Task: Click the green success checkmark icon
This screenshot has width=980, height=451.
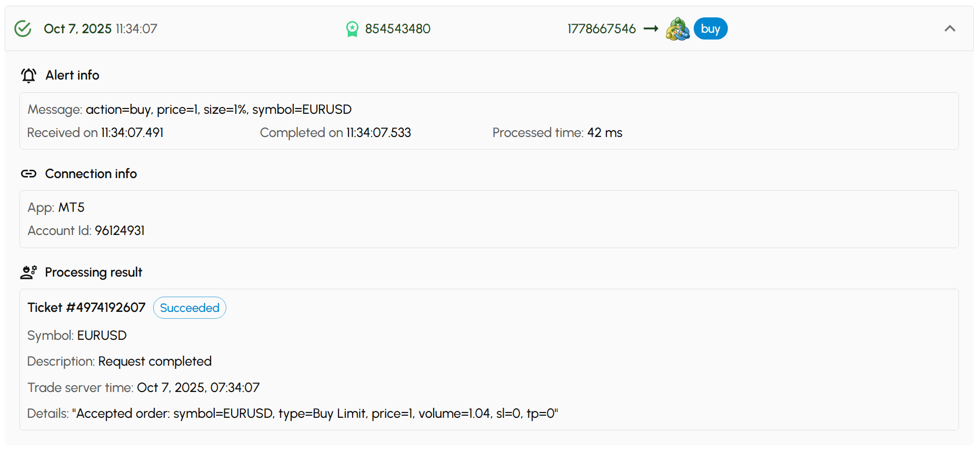Action: 23,28
